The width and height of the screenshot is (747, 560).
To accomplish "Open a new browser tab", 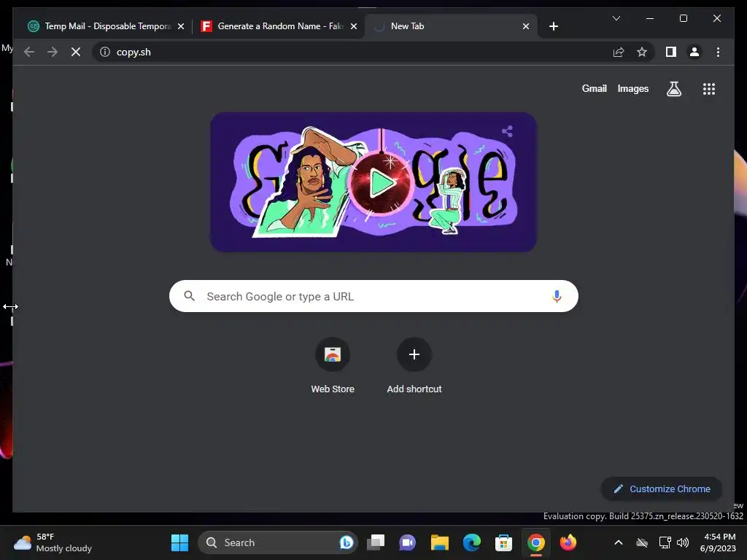I will click(x=553, y=26).
